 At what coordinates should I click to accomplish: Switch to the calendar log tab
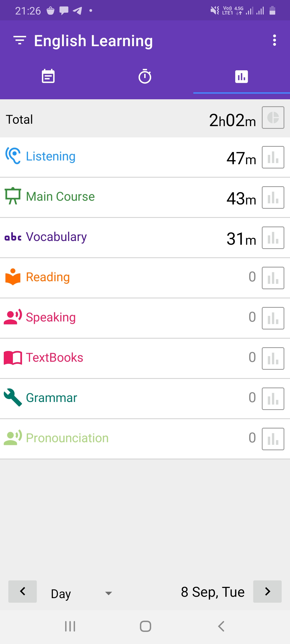pyautogui.click(x=48, y=76)
